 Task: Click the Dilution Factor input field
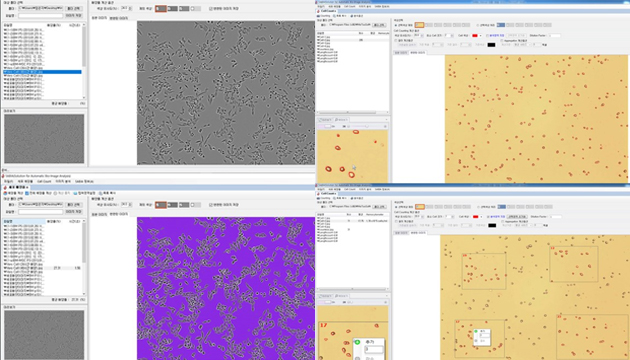pos(554,36)
